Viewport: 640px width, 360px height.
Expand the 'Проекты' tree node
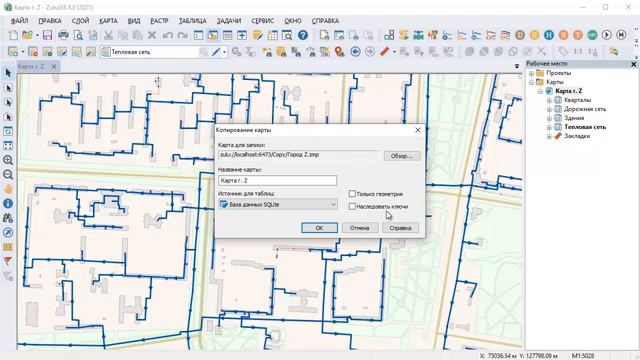531,73
